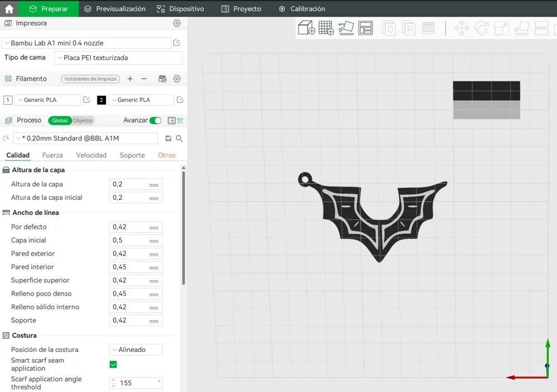
Task: Select the Calidad settings tab
Action: [18, 155]
